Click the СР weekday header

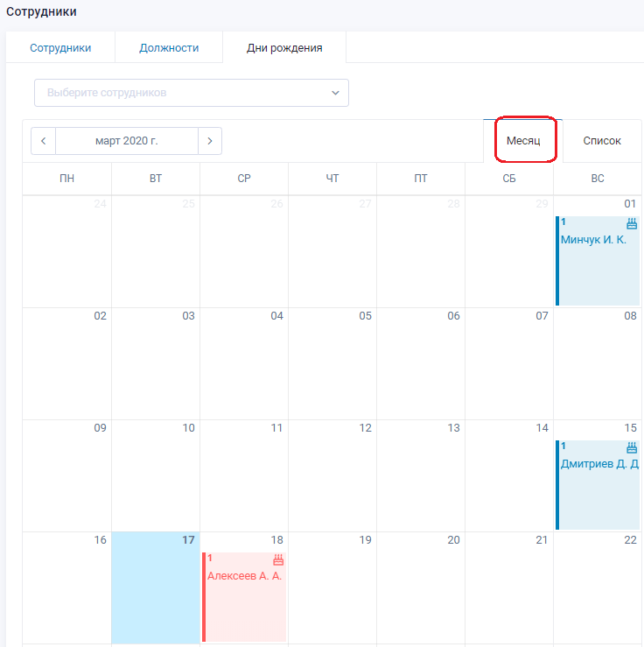[x=243, y=179]
